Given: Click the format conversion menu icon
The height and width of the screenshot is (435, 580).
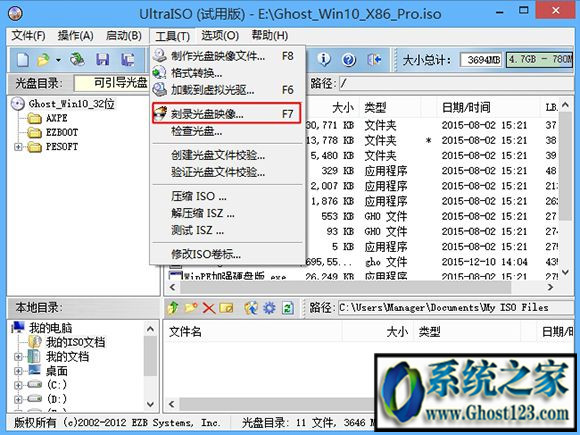Looking at the screenshot, I should (x=160, y=73).
